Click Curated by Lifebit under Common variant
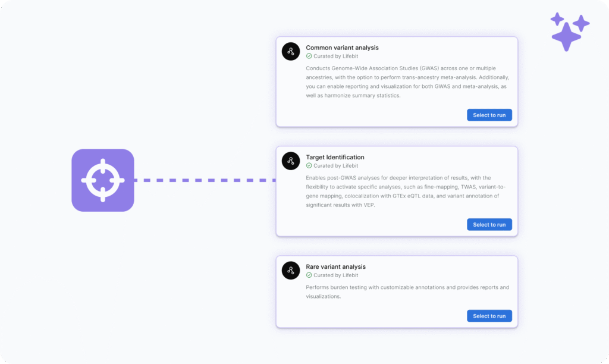The width and height of the screenshot is (609, 364). [336, 57]
